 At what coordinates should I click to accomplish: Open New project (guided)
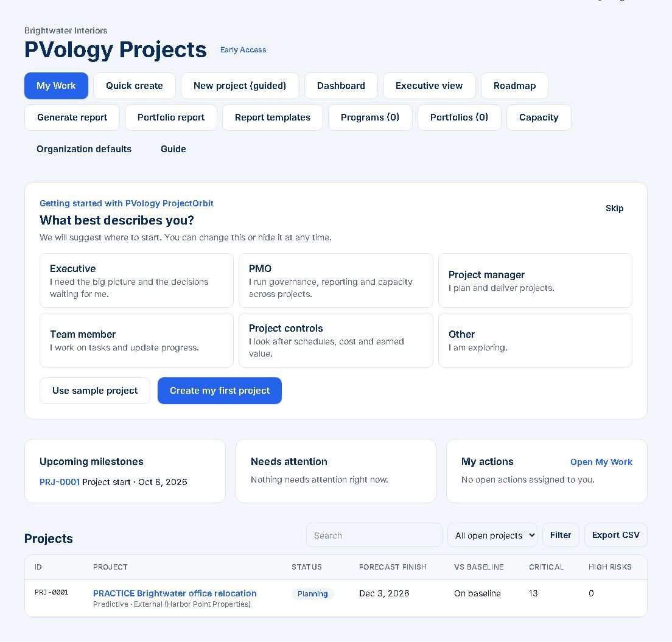click(x=240, y=86)
